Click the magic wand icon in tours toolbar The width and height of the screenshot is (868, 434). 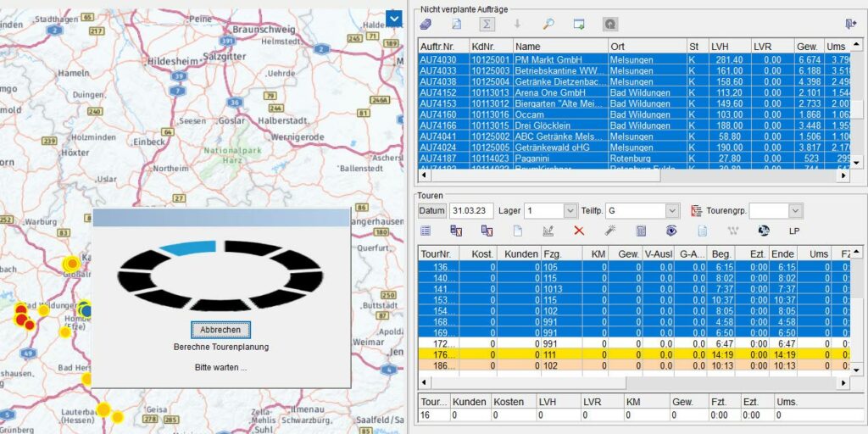coord(609,231)
